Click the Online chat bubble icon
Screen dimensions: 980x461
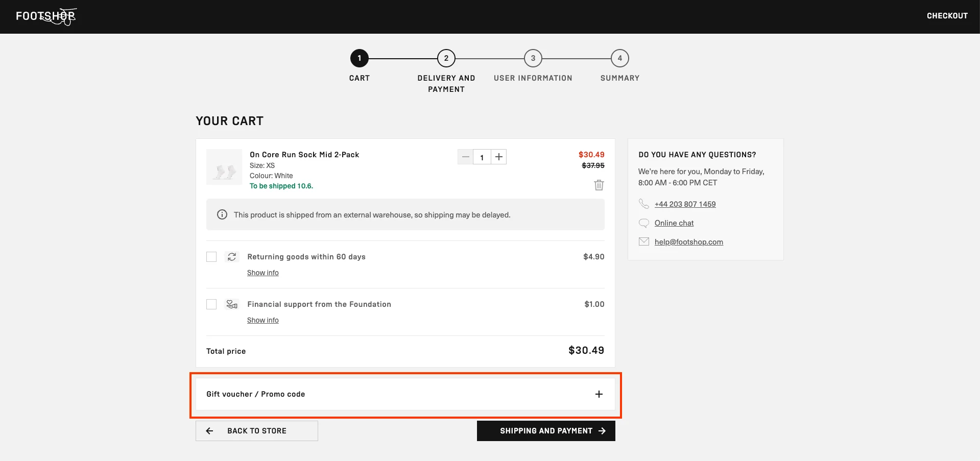click(644, 223)
